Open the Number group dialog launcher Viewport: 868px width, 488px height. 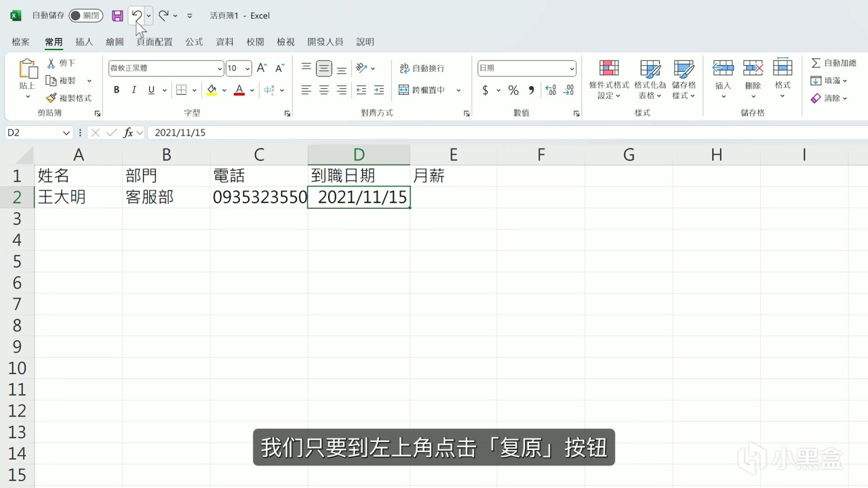[x=576, y=113]
